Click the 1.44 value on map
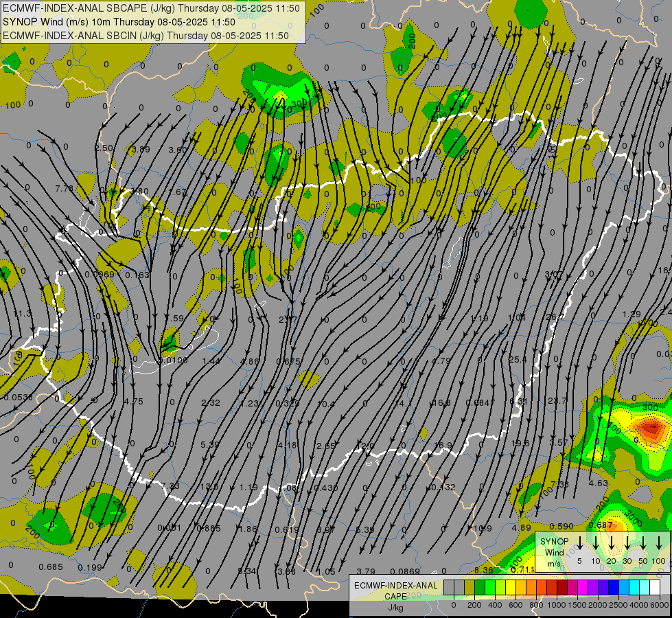Image resolution: width=672 pixels, height=618 pixels. click(x=211, y=360)
